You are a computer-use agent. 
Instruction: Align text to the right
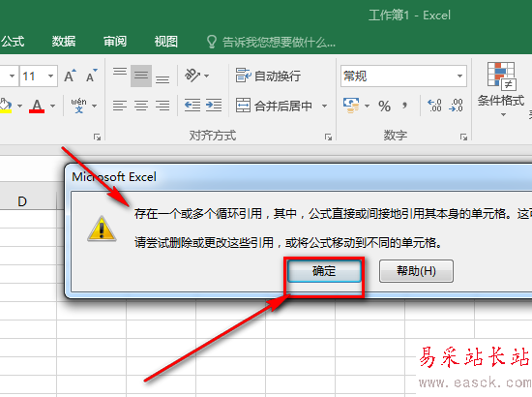(163, 106)
